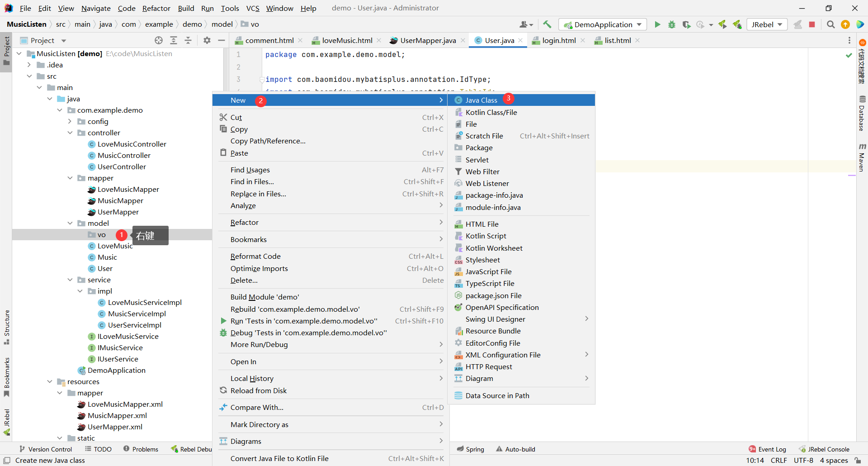868x466 pixels.
Task: Select opened file using the crosshair icon
Action: [x=159, y=40]
